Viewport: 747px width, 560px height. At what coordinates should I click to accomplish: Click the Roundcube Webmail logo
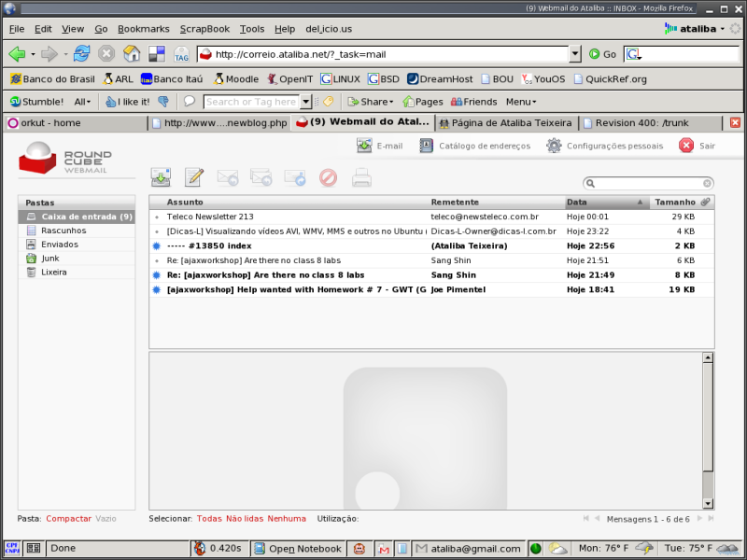point(65,158)
